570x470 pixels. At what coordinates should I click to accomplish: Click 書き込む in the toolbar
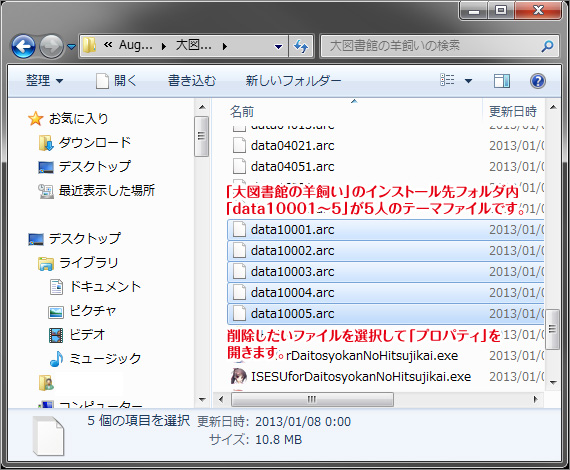192,80
